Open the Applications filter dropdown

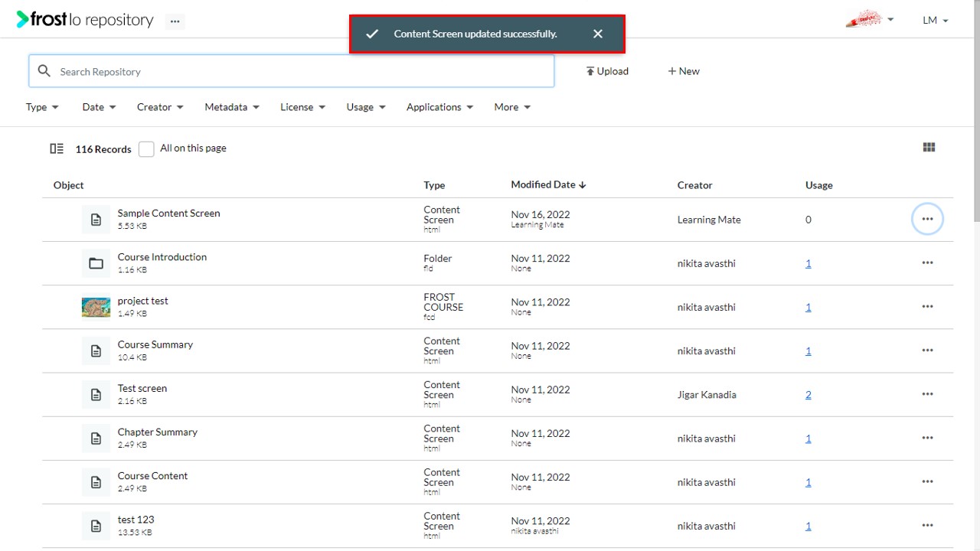[440, 107]
